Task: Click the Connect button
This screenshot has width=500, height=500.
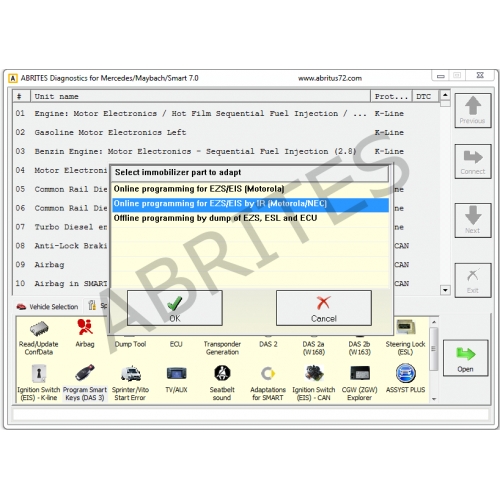Action: (x=473, y=161)
